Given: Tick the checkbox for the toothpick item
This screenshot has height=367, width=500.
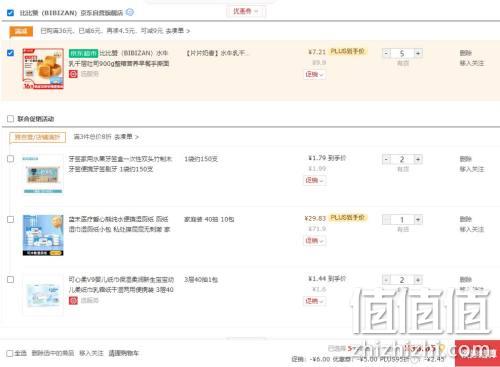Looking at the screenshot, I should coord(10,159).
